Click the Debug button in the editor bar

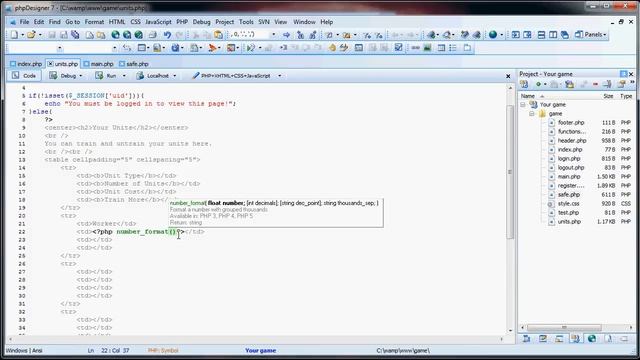pos(63,76)
